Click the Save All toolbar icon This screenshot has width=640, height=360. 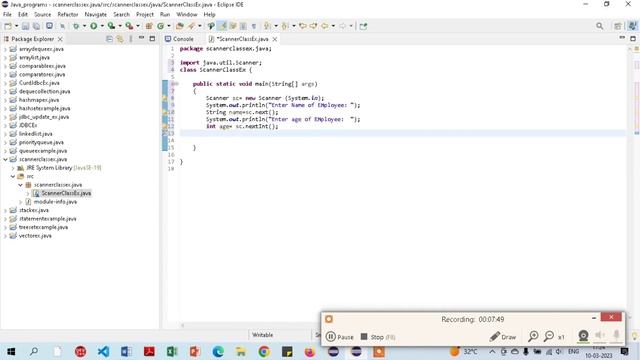coord(36,26)
